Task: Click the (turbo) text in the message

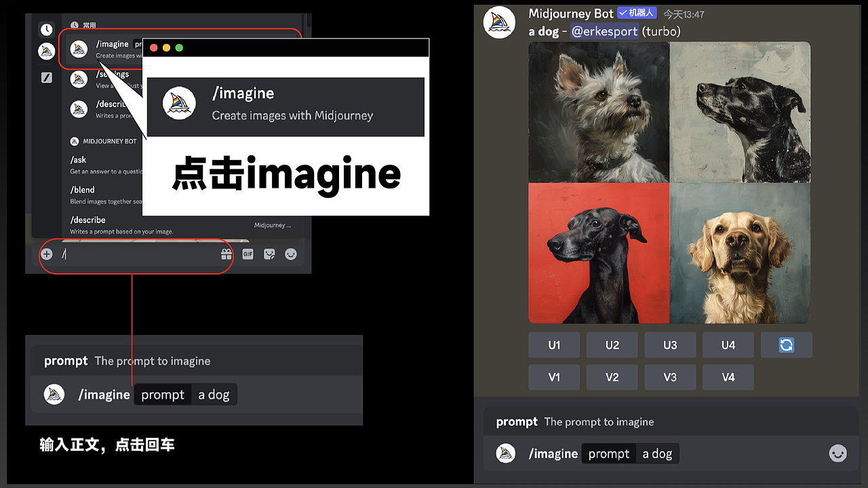Action: tap(661, 31)
